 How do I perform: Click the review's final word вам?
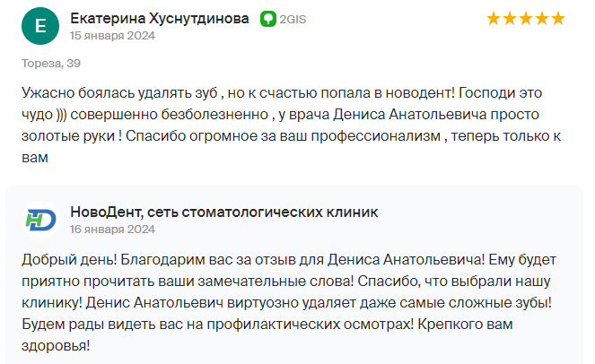point(35,158)
